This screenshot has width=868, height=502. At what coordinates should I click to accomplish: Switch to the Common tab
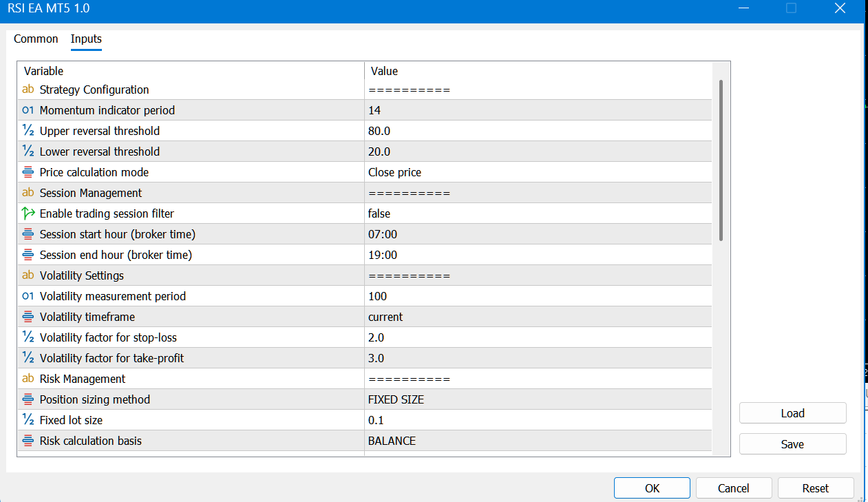[x=36, y=39]
